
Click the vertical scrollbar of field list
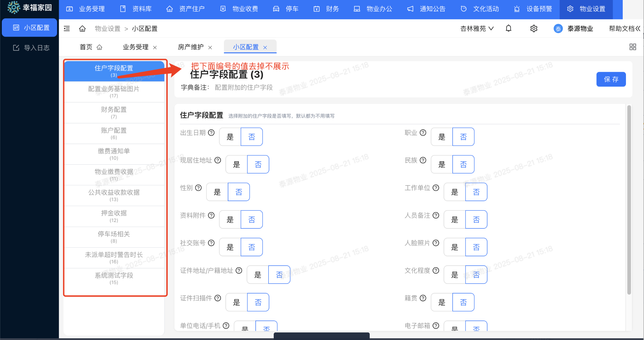click(x=629, y=201)
